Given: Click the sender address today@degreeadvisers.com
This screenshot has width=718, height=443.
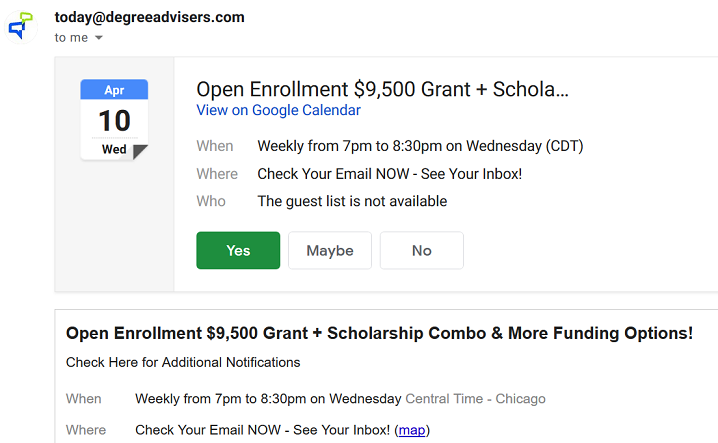Looking at the screenshot, I should click(149, 17).
